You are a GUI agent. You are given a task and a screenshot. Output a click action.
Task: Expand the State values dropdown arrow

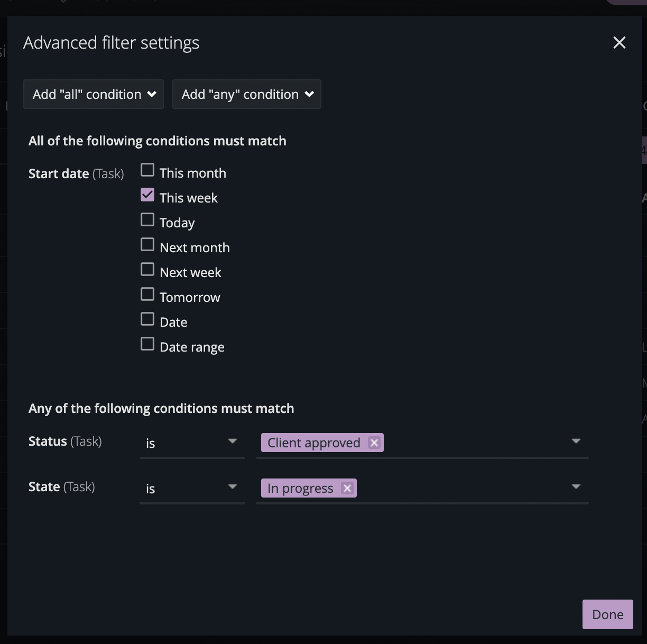[576, 486]
